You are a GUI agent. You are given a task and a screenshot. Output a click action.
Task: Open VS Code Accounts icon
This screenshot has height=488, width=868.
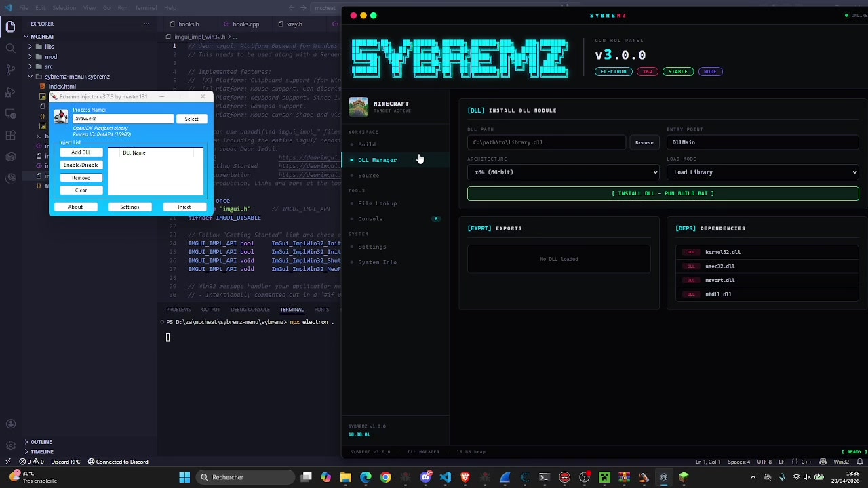10,424
